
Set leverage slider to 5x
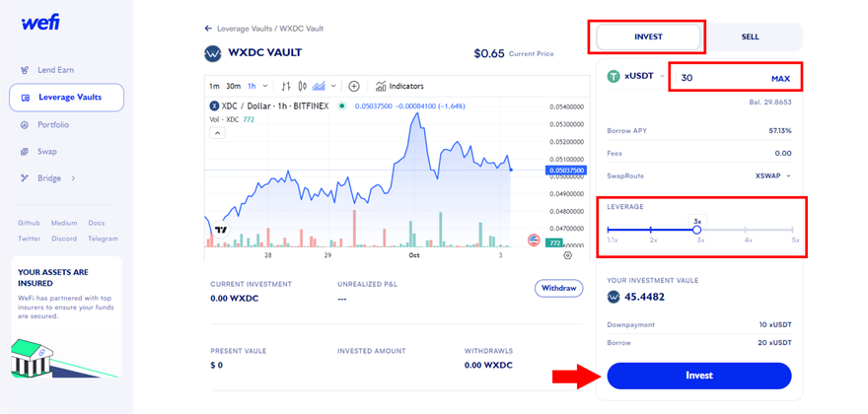[793, 230]
